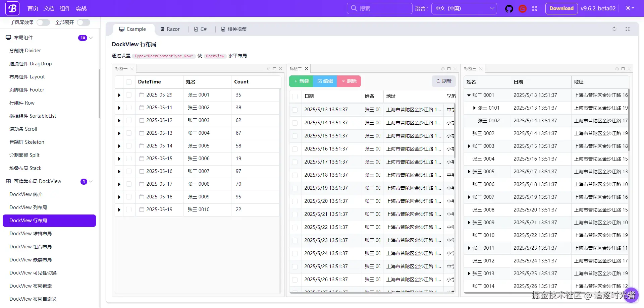Expand tree node 张三 0005 in 标签三

(x=469, y=172)
